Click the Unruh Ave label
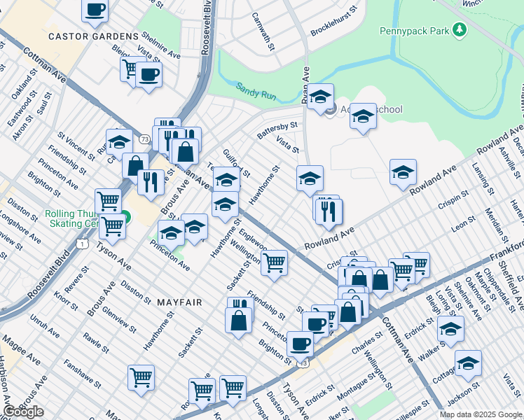The image size is (524, 420). click(x=44, y=326)
